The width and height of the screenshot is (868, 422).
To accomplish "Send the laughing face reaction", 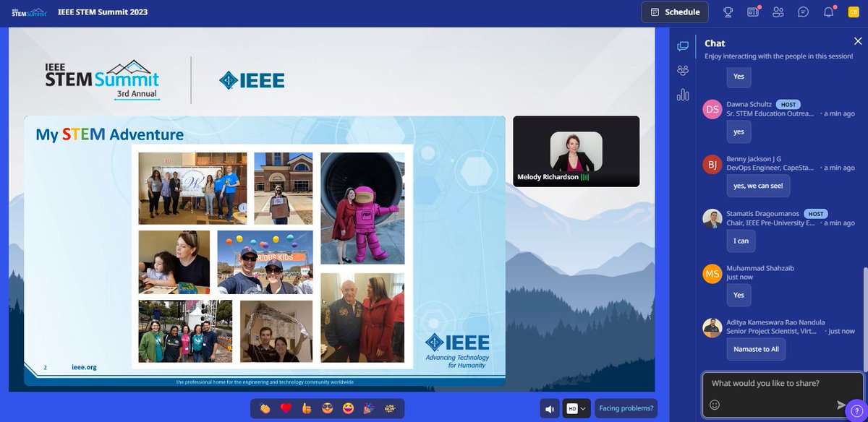I will (x=348, y=409).
